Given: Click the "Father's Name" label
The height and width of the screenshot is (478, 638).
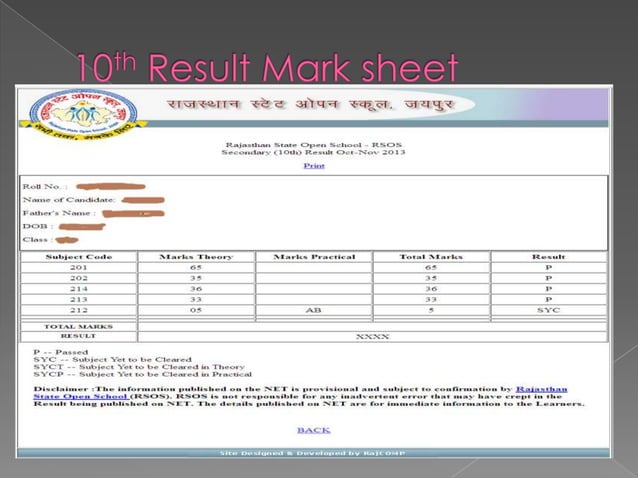Looking at the screenshot, I should pos(59,213).
